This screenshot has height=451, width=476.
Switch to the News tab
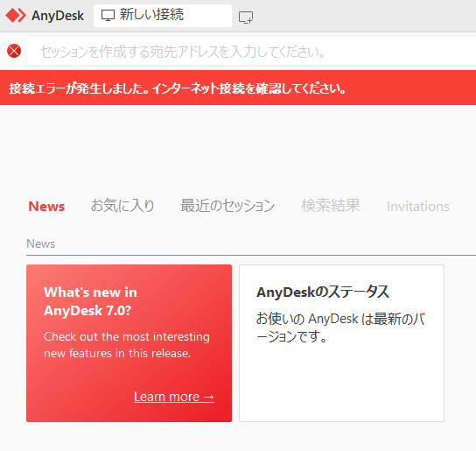tap(46, 207)
